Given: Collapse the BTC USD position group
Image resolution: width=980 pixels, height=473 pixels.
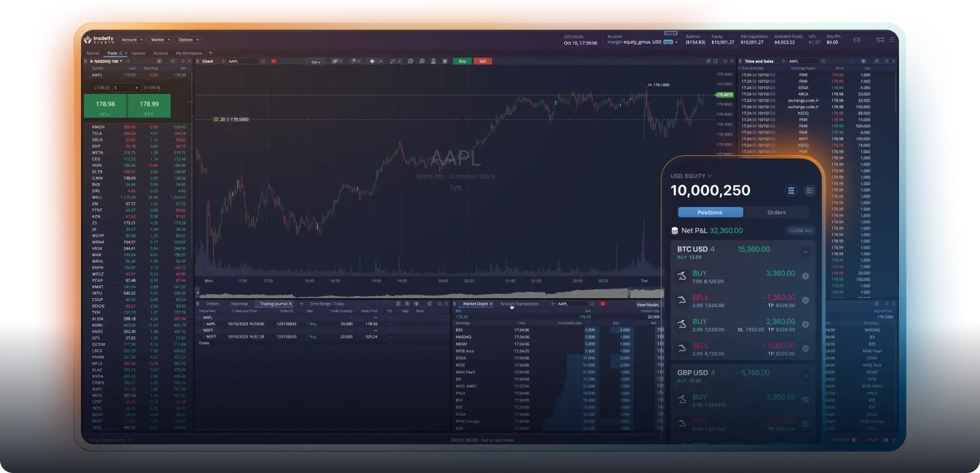Looking at the screenshot, I should 805,252.
